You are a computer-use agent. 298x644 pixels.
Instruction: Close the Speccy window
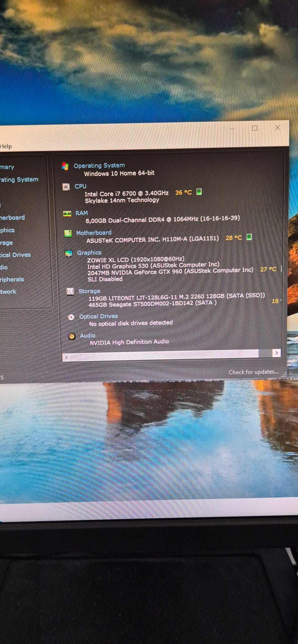point(278,128)
